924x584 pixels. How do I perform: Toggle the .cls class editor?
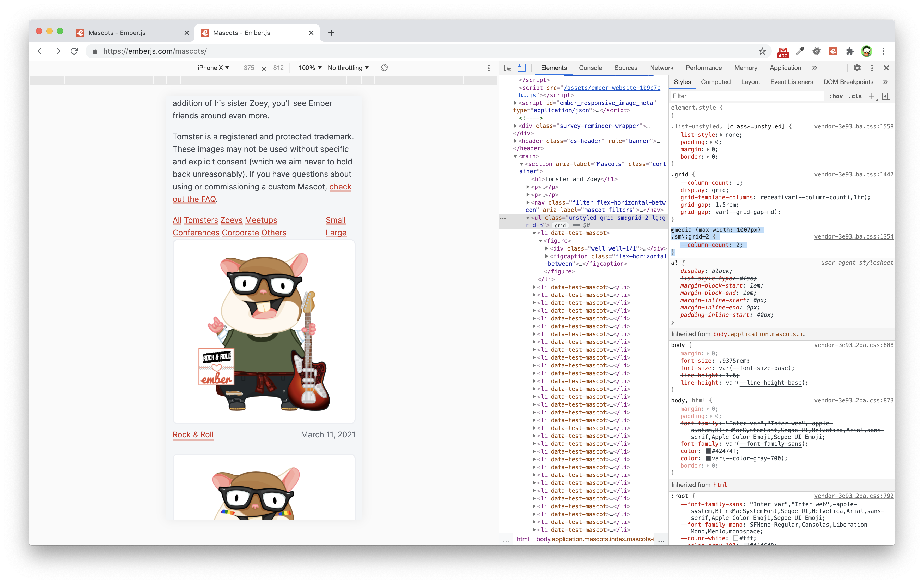coord(855,96)
